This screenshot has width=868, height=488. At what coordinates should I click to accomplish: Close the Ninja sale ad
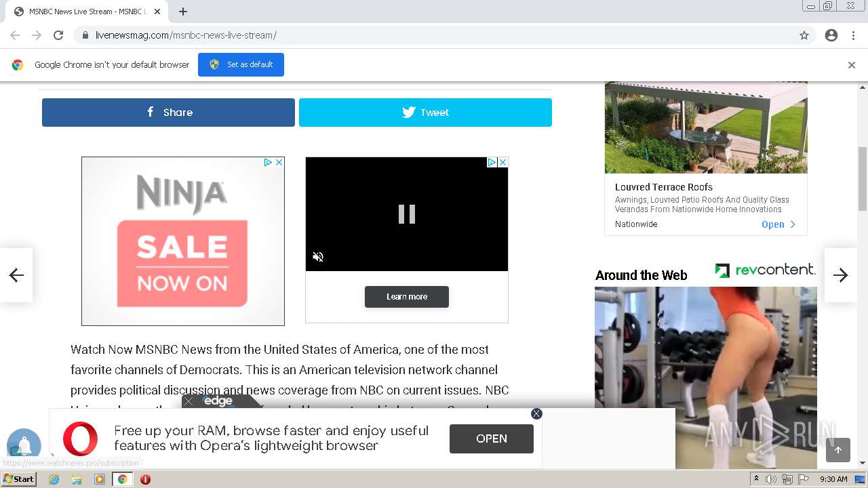pos(279,163)
